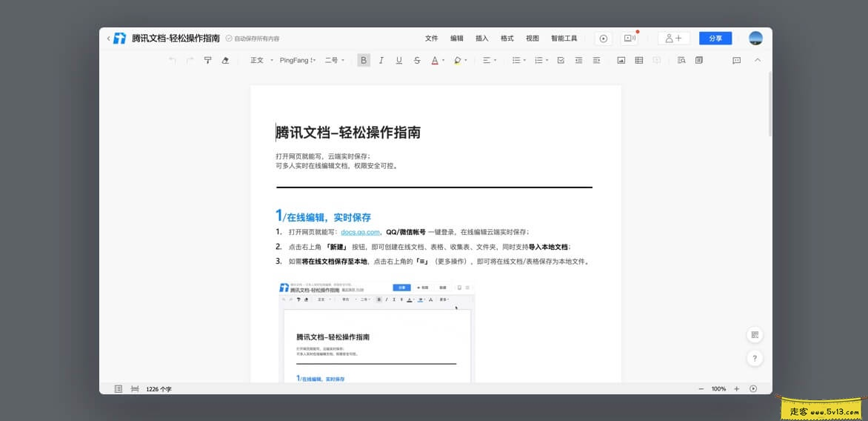
Task: Zoom in with the plus button
Action: click(x=736, y=389)
